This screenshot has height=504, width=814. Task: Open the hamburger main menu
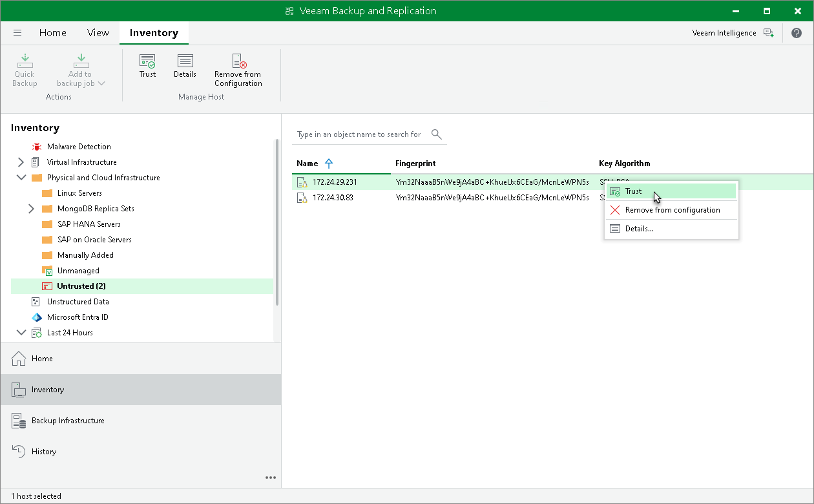tap(17, 33)
